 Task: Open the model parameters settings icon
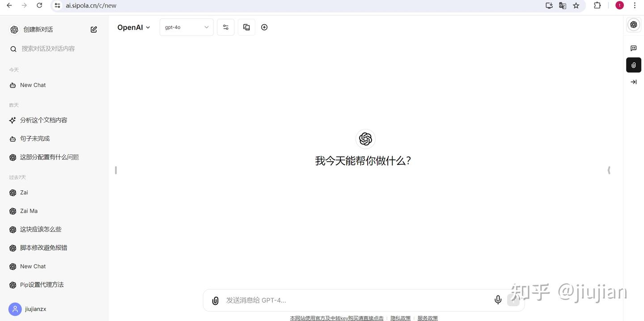coord(225,27)
